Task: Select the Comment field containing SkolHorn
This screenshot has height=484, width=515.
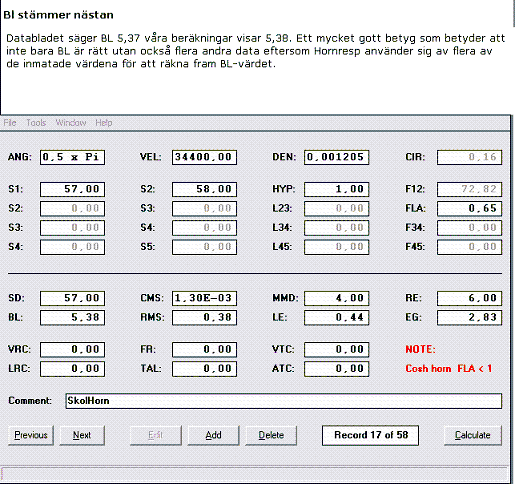Action: [x=284, y=401]
